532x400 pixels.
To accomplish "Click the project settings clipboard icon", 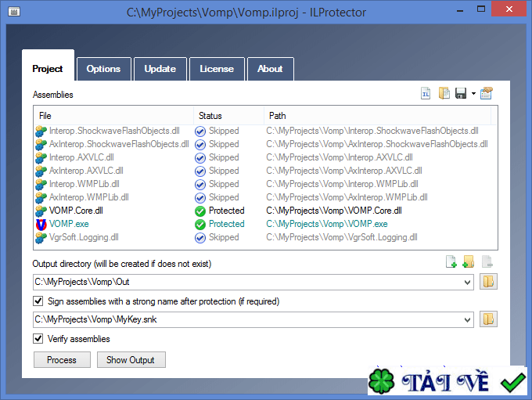I will point(486,93).
